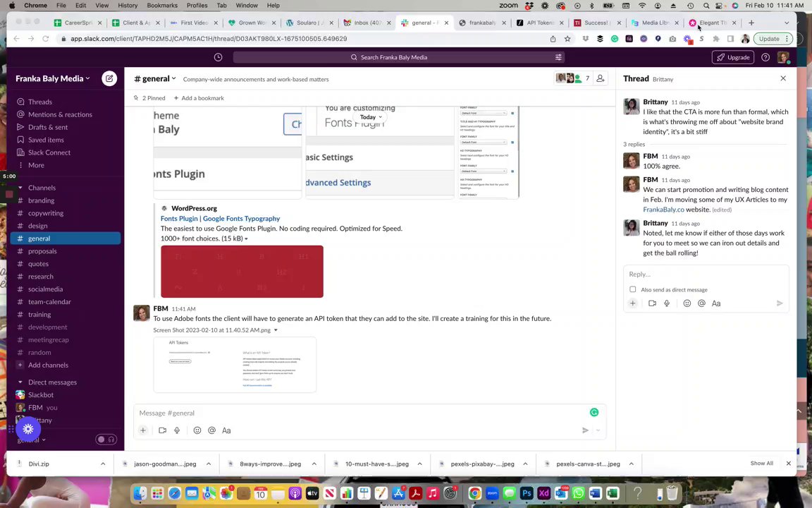Open the proposals channel
Image resolution: width=812 pixels, height=508 pixels.
pos(42,251)
